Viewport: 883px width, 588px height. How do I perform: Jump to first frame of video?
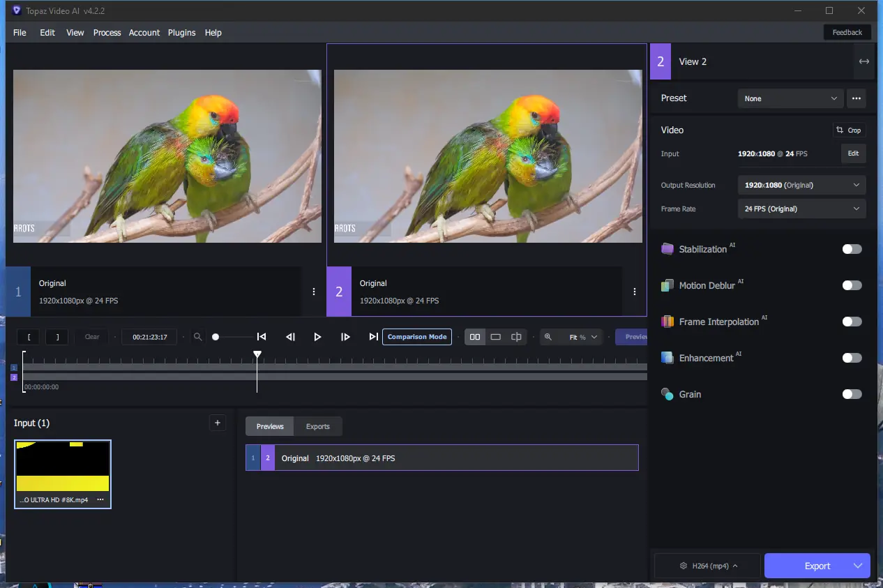point(262,337)
